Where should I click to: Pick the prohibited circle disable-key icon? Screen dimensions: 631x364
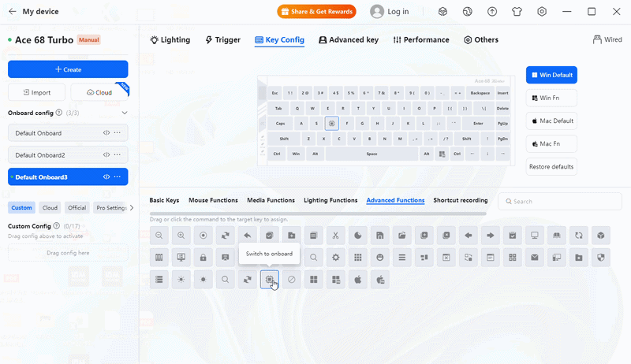click(292, 280)
